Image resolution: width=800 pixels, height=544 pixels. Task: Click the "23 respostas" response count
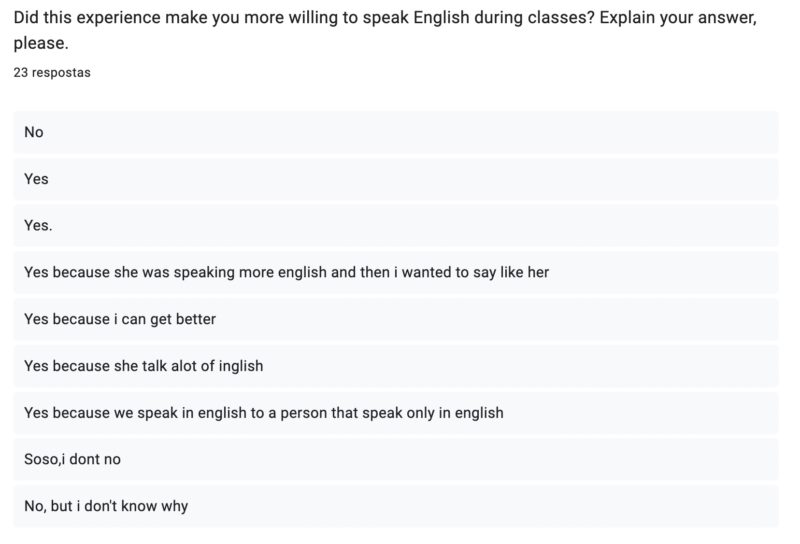click(52, 72)
